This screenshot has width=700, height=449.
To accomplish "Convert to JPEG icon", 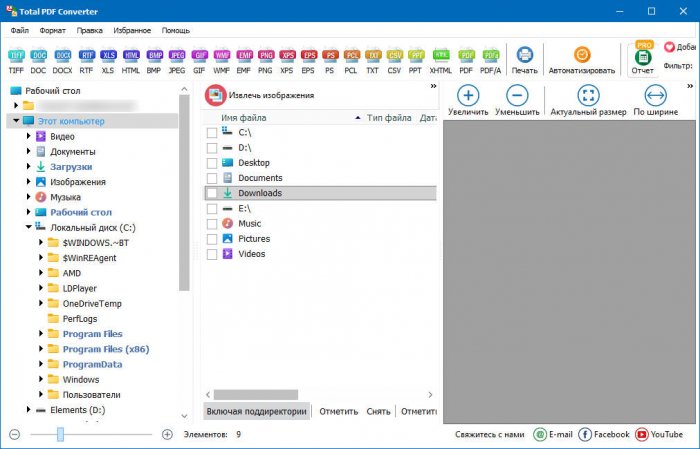I will pyautogui.click(x=177, y=56).
